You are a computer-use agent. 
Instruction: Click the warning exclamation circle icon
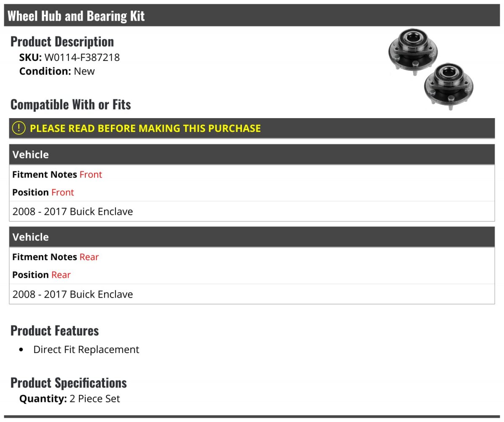[x=18, y=128]
